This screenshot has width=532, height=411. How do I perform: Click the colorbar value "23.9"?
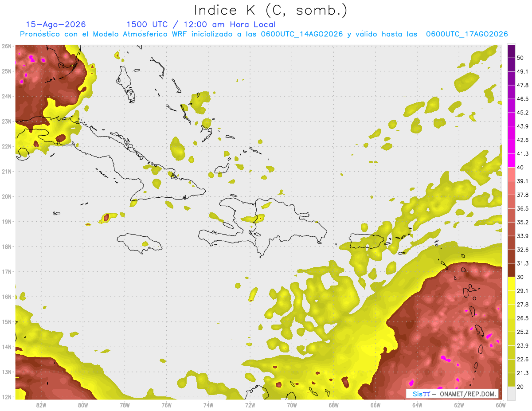coord(523,345)
